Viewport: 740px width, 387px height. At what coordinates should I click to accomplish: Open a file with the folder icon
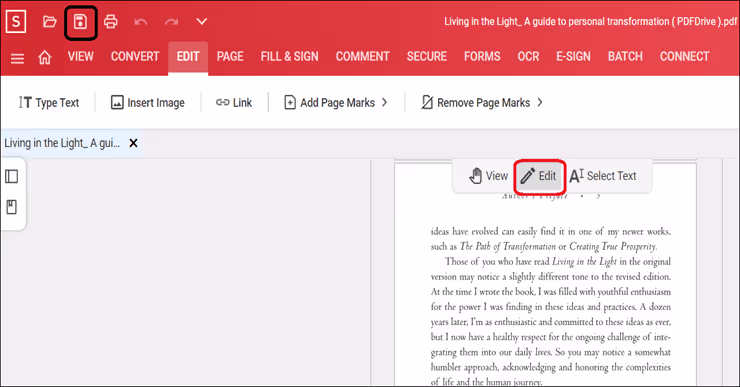click(x=50, y=22)
